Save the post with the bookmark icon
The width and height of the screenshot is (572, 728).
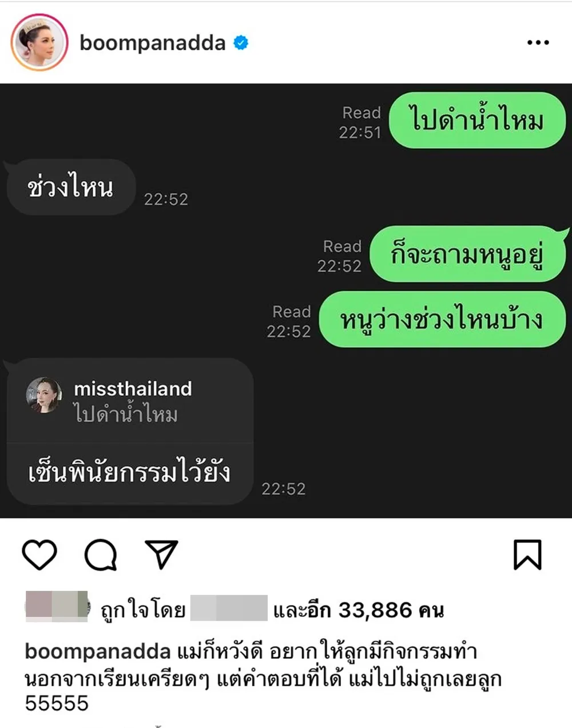pos(527,554)
